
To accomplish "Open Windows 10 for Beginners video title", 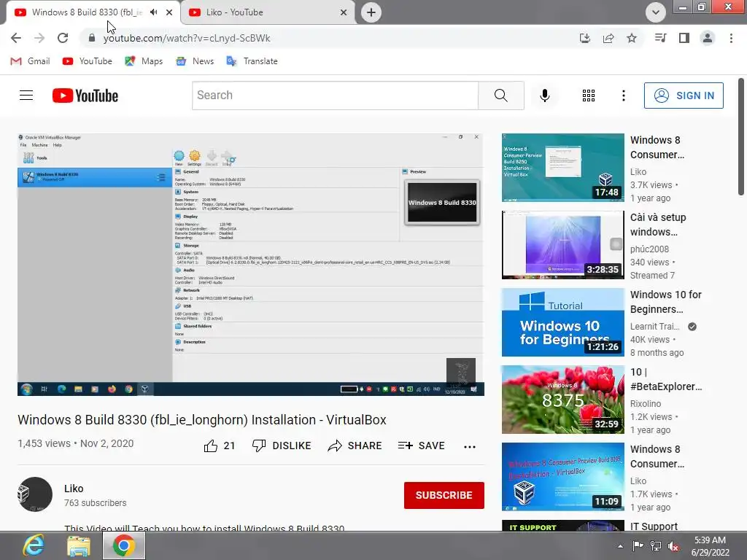I will (x=665, y=302).
